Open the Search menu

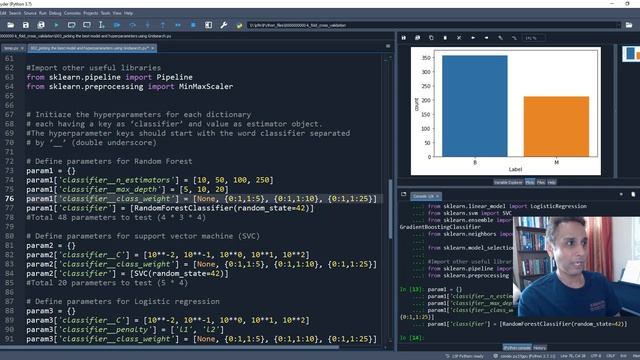pyautogui.click(x=15, y=13)
